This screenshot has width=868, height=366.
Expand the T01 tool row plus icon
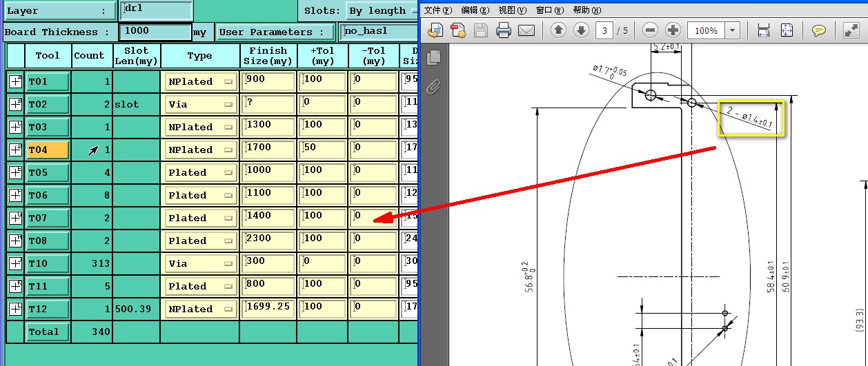[15, 81]
